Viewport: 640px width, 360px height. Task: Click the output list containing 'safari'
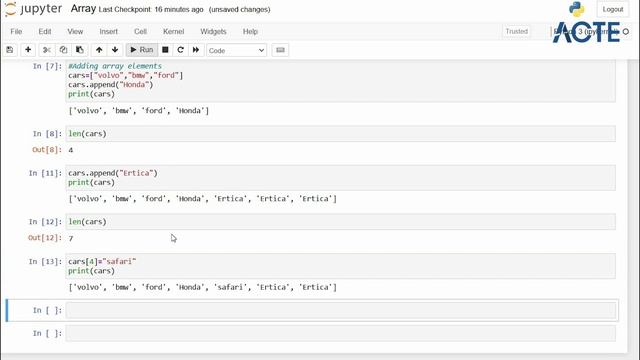point(202,287)
